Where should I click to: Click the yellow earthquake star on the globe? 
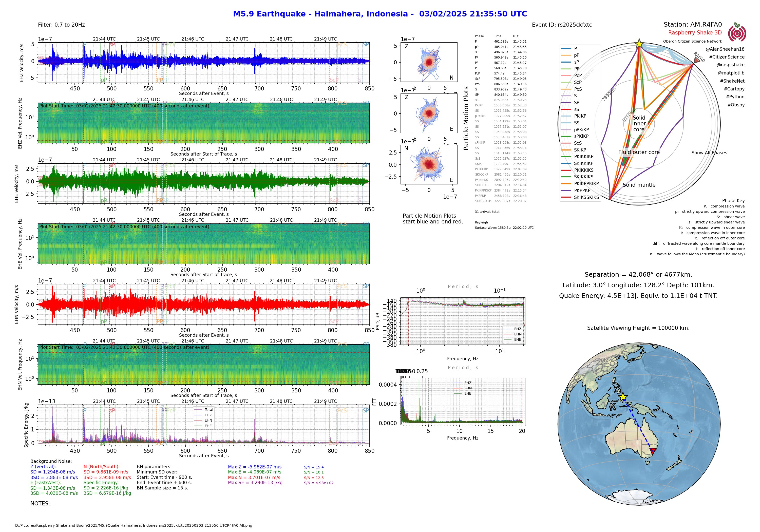coord(623,397)
